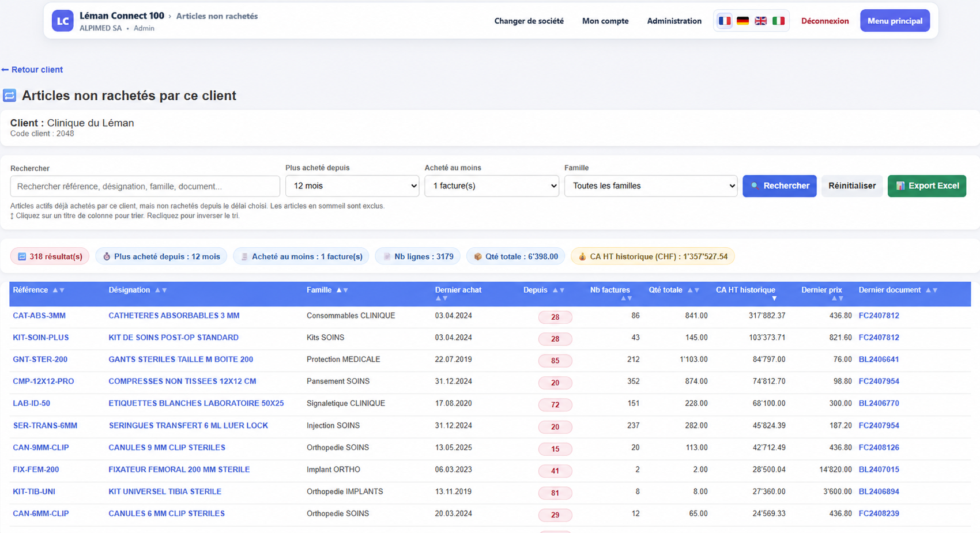Open the Acheté au moins dropdown
This screenshot has height=533, width=980.
click(x=492, y=186)
